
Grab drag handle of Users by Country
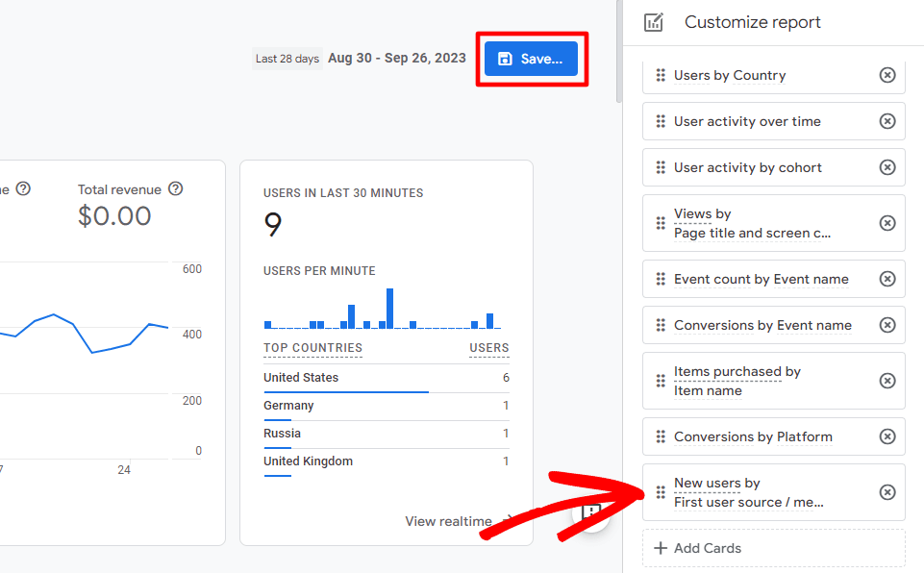(661, 75)
